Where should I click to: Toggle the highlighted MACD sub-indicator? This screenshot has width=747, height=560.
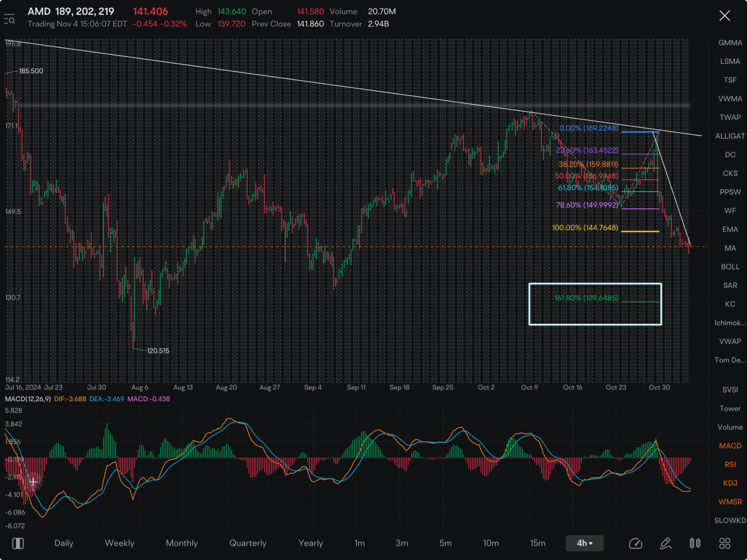pyautogui.click(x=730, y=446)
